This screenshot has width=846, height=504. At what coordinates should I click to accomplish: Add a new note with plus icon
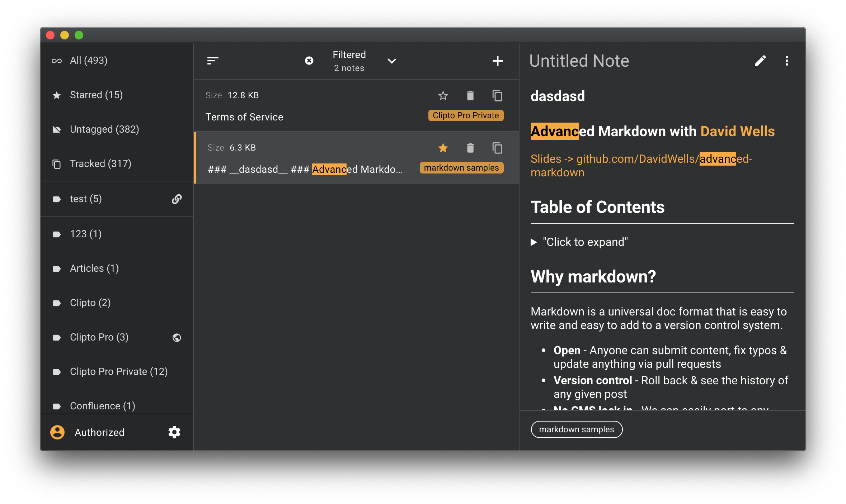point(497,61)
